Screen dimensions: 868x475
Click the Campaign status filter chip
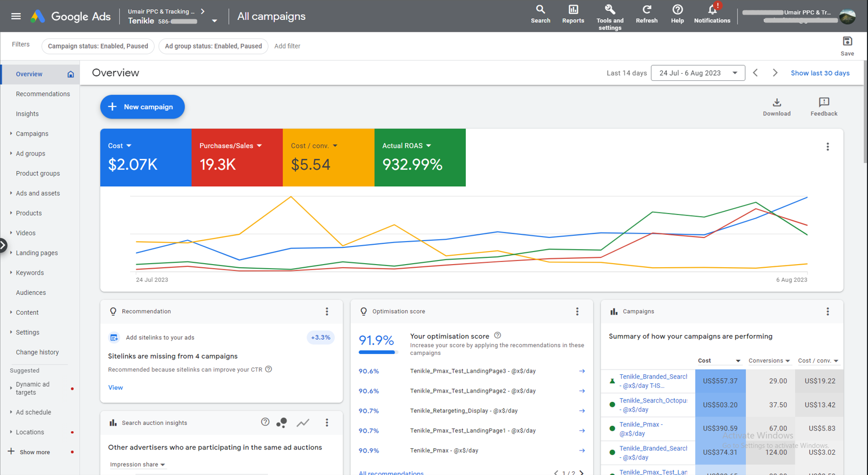coord(98,46)
